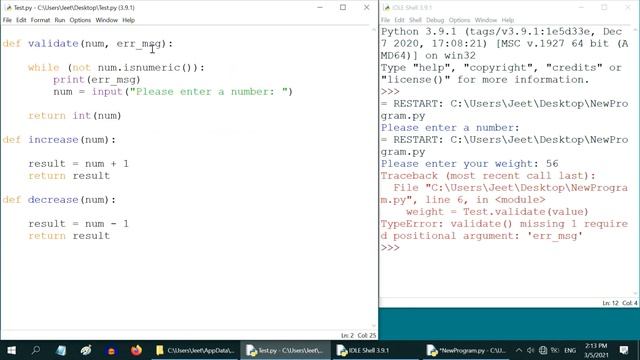This screenshot has width=640, height=360.
Task: Open network status globe icon
Action: (x=542, y=350)
